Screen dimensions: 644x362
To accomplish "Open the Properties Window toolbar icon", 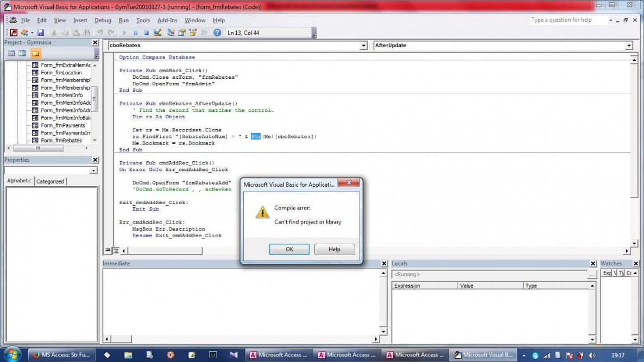I will pyautogui.click(x=182, y=33).
